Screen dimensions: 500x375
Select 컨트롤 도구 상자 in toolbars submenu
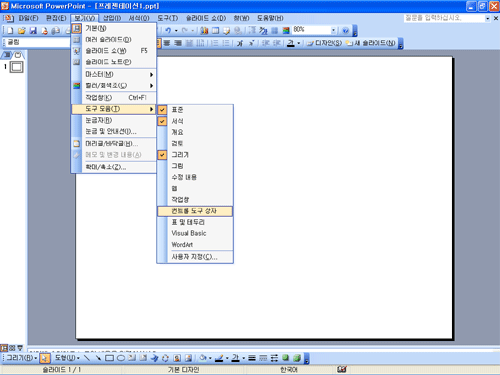(195, 211)
